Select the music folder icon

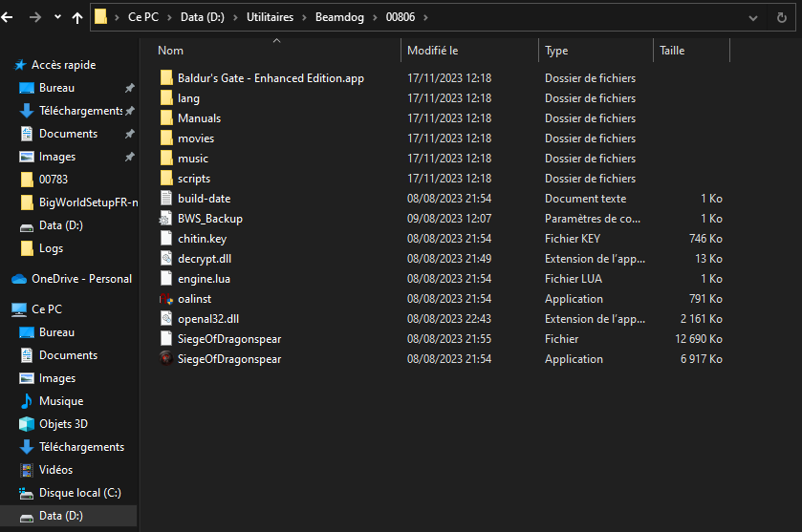[166, 158]
